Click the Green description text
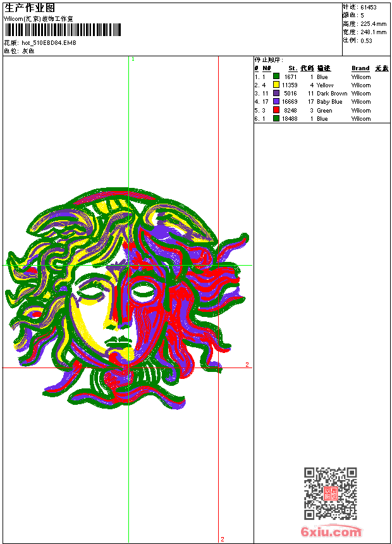 coord(324,110)
